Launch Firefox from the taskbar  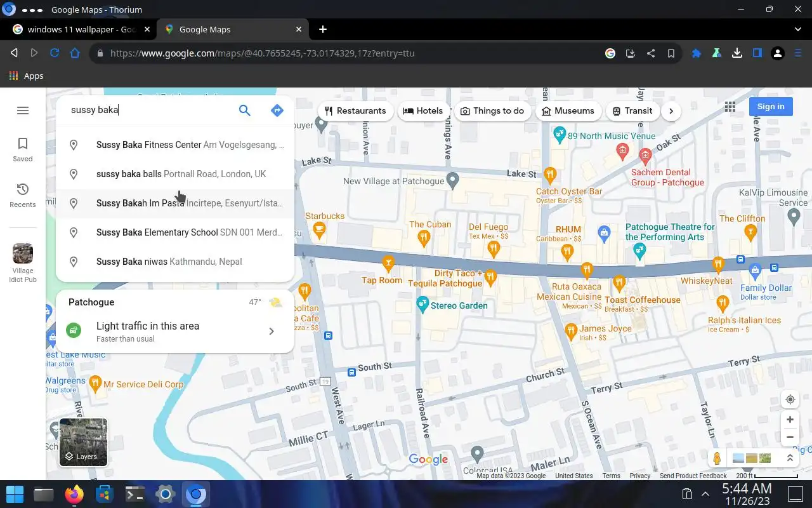point(74,494)
